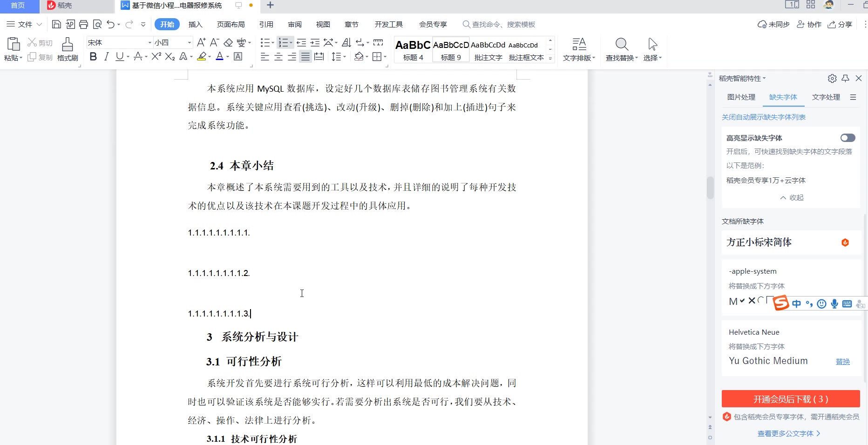The width and height of the screenshot is (868, 445).
Task: Click the font color A swatch
Action: point(220,57)
